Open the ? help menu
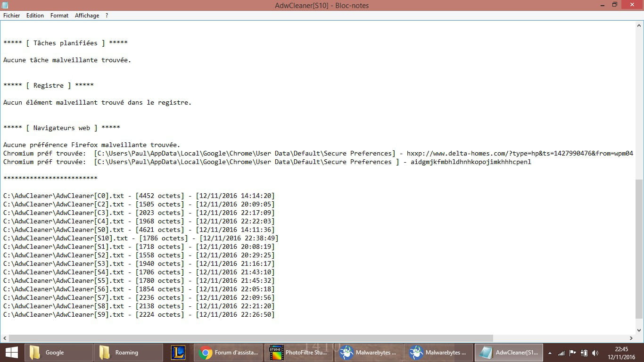Screen dimensions: 644x362 pos(107,16)
